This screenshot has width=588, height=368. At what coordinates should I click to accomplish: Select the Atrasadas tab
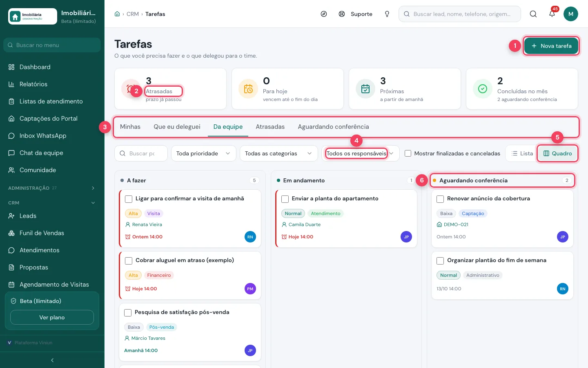[270, 127]
